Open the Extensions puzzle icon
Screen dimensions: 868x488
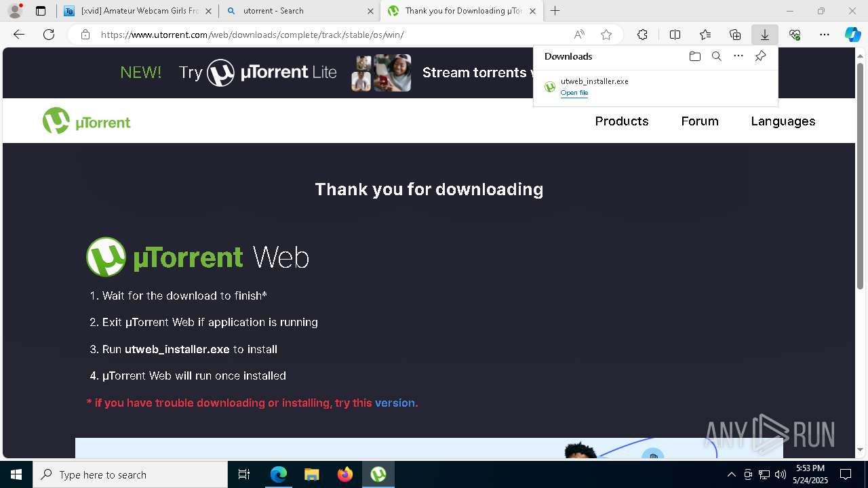coord(642,35)
